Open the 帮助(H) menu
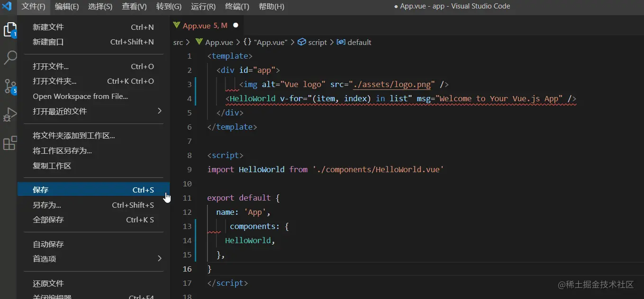 coord(272,6)
